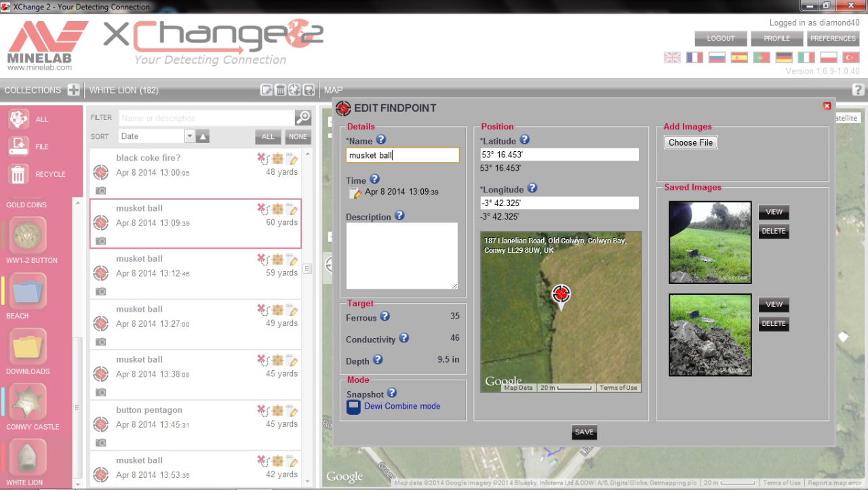Click the help icon next to Latitude
This screenshot has width=868, height=490.
pos(524,140)
